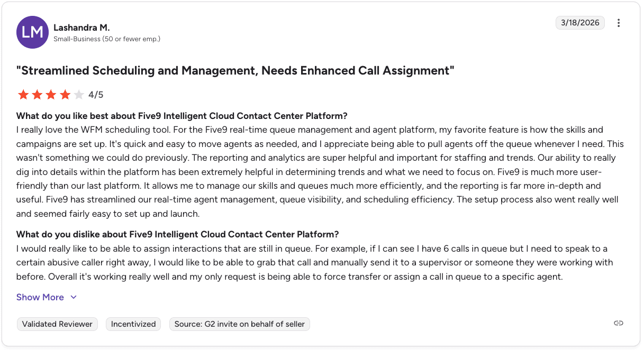This screenshot has width=644, height=350.
Task: Click Small-Business company size label
Action: [x=107, y=39]
